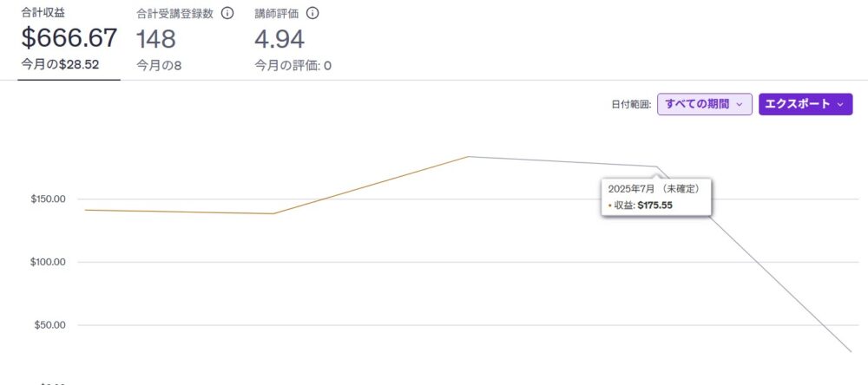Select the July 2025 point on the chart line

point(657,166)
